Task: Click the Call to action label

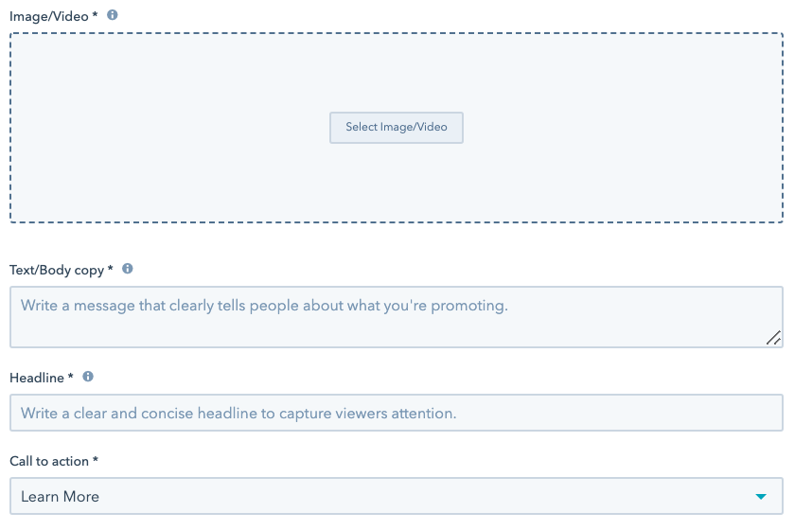Action: tap(49, 461)
